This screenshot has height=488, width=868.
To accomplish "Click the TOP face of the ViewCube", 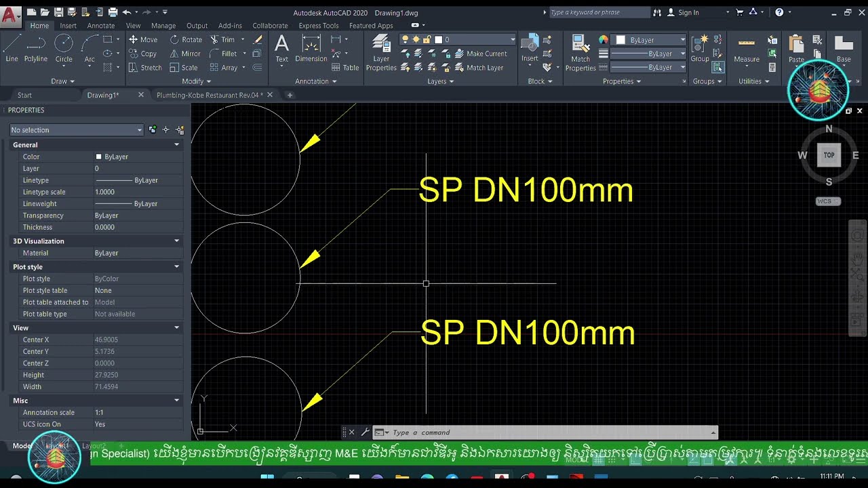I will [829, 155].
